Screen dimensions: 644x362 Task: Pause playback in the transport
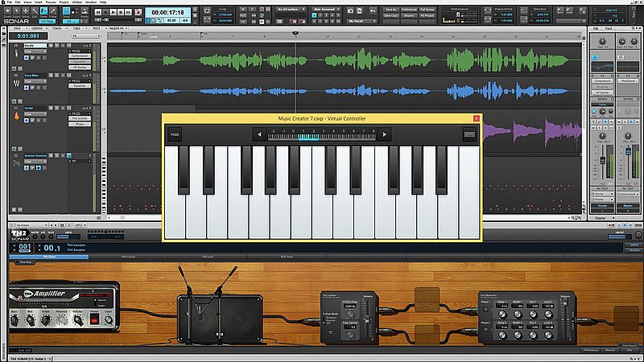tap(122, 12)
